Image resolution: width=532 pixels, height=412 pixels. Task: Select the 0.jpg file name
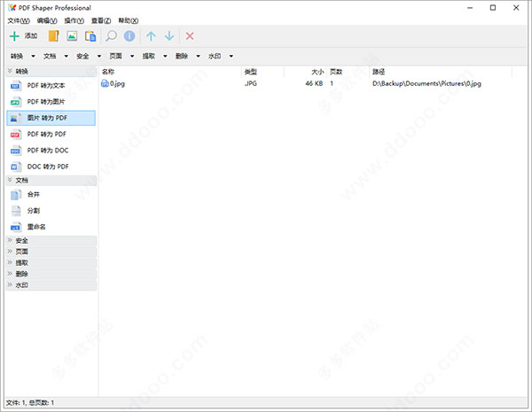click(117, 84)
